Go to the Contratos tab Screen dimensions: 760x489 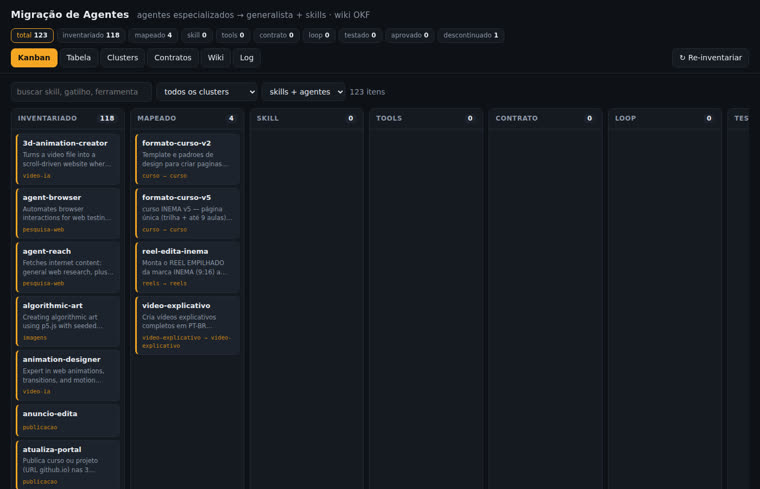pyautogui.click(x=173, y=58)
